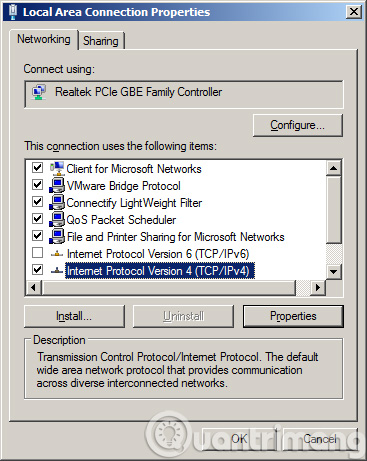Select the Client for Microsoft Networks icon
Screen dimensions: 367x461
(x=57, y=169)
